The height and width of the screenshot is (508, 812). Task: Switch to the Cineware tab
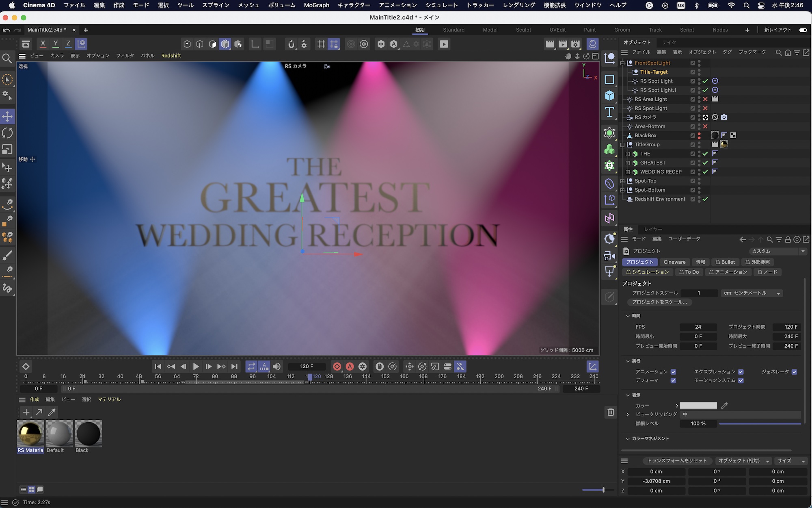[x=674, y=262]
